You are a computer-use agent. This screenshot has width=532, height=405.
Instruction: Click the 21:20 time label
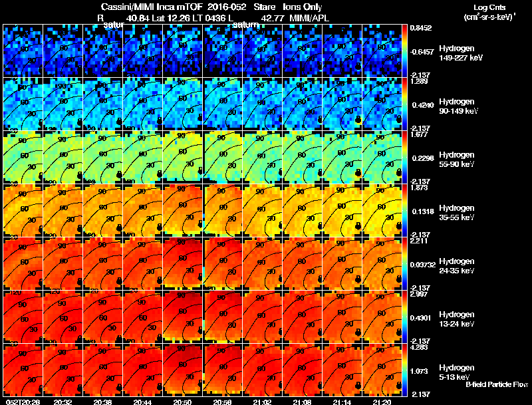(x=382, y=402)
